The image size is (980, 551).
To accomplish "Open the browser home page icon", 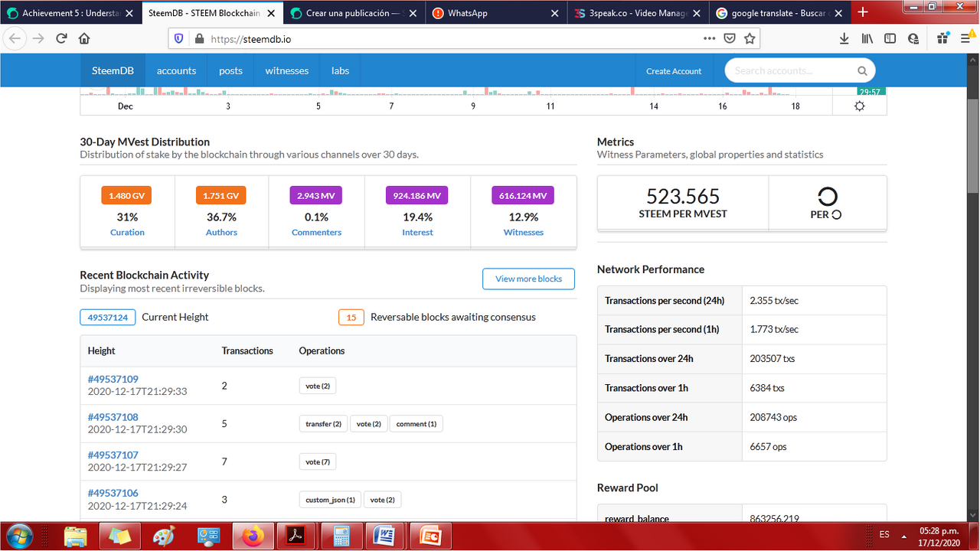I will [x=84, y=38].
